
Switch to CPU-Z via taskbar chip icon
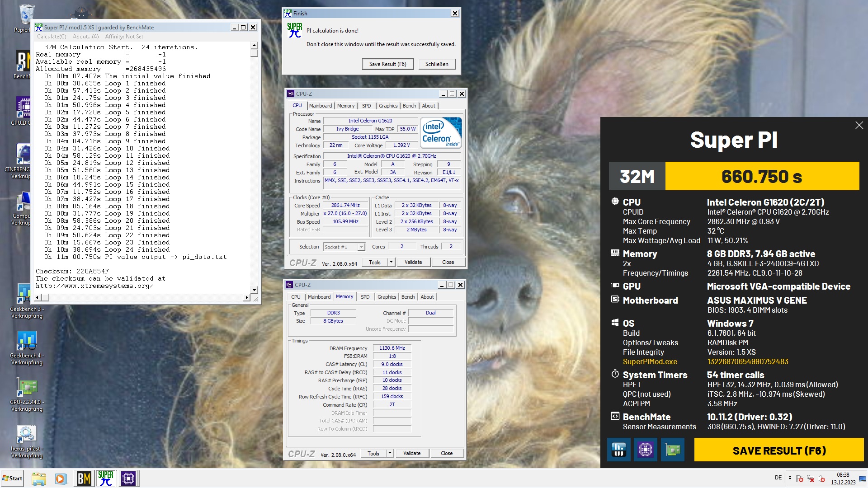pyautogui.click(x=128, y=479)
